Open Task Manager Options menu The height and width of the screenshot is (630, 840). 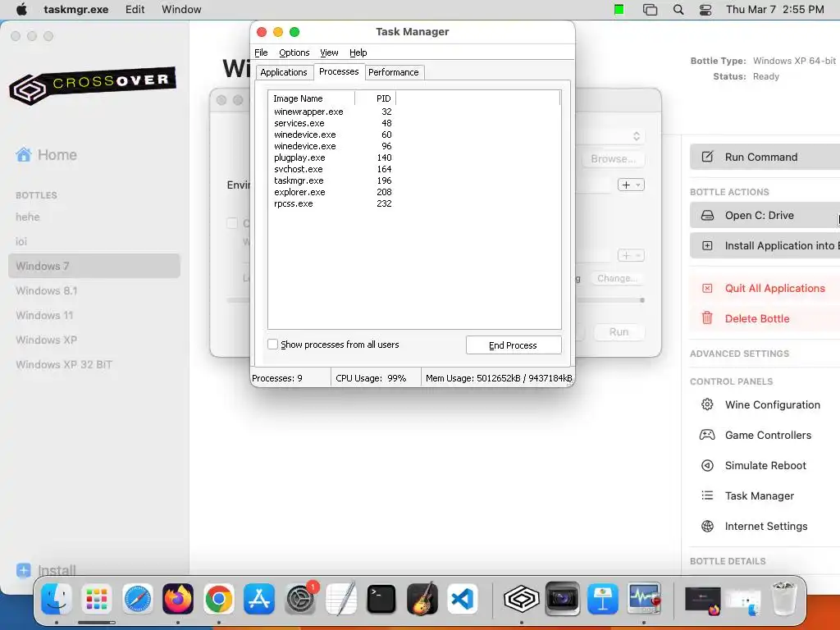(x=294, y=52)
